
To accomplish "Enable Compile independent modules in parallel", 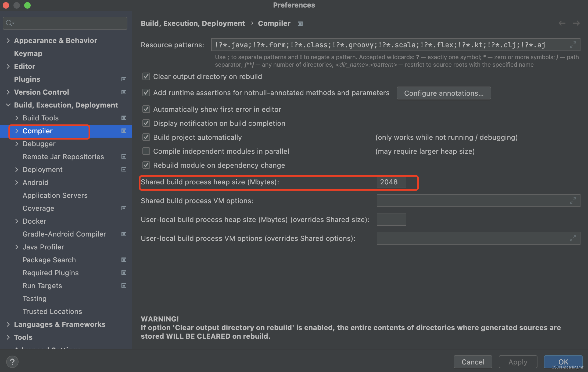I will click(146, 151).
